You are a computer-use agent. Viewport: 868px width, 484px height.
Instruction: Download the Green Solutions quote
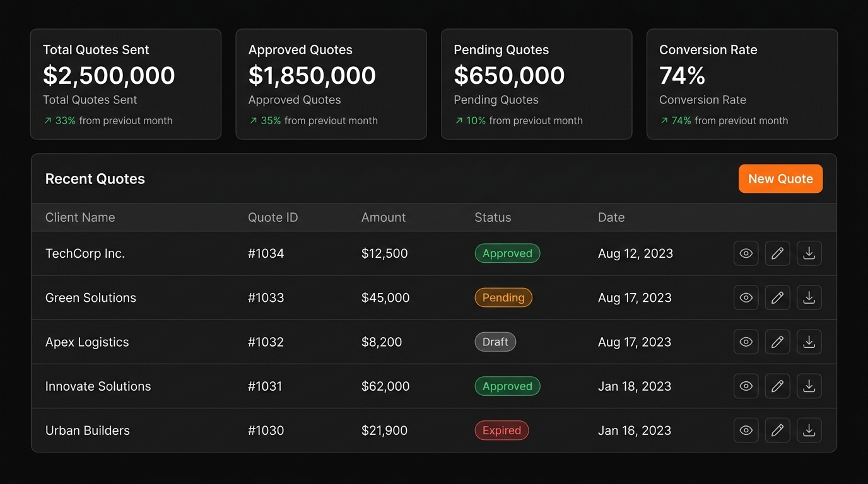[809, 297]
